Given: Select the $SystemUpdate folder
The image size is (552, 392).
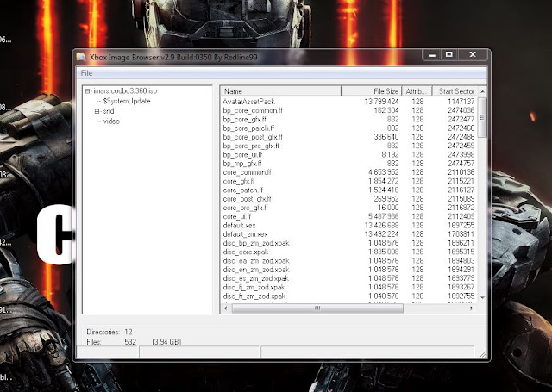Looking at the screenshot, I should (127, 101).
